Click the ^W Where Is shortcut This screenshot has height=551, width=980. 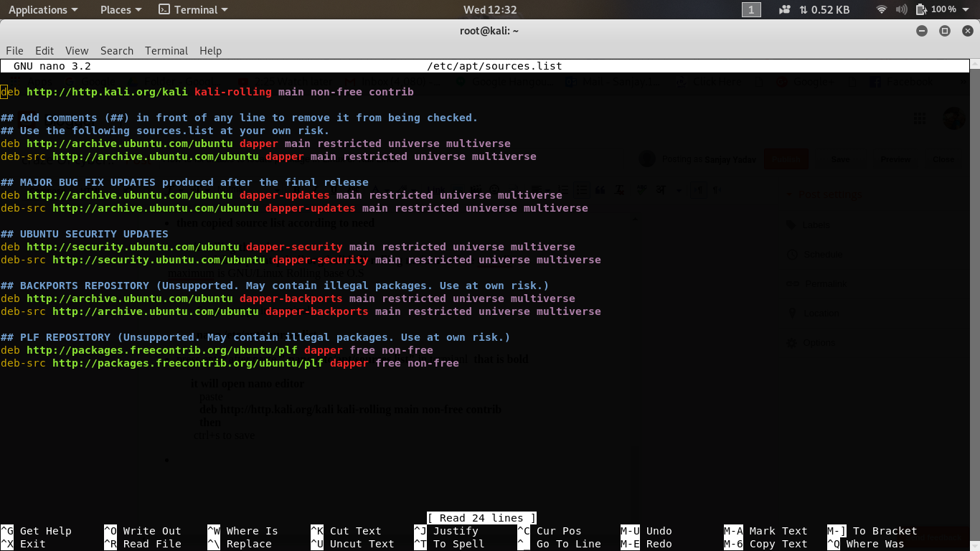242,531
